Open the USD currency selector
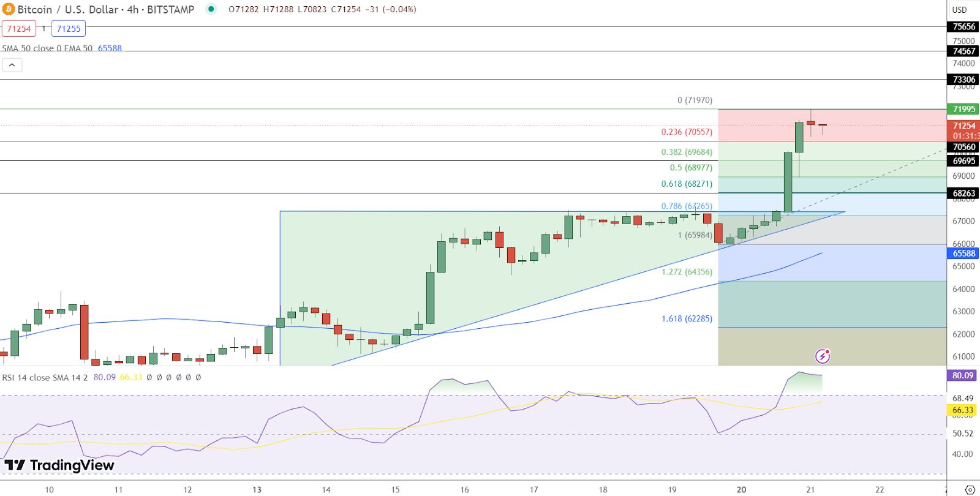The width and height of the screenshot is (980, 496). pyautogui.click(x=959, y=10)
